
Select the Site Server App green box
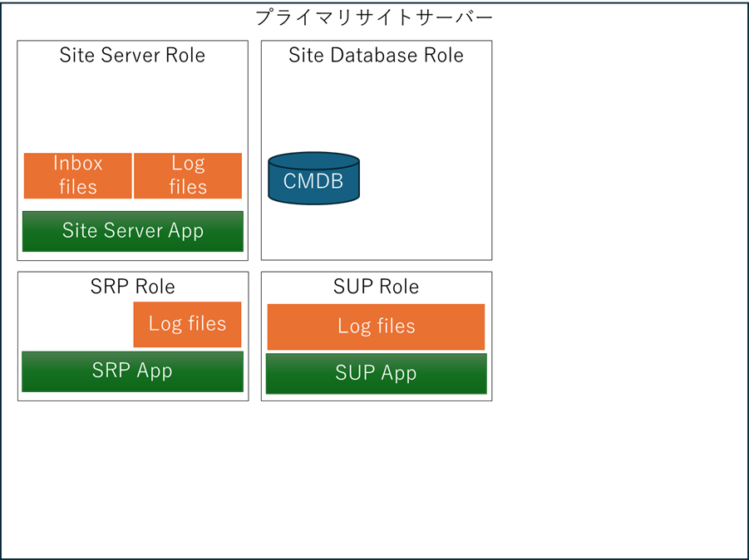click(133, 231)
